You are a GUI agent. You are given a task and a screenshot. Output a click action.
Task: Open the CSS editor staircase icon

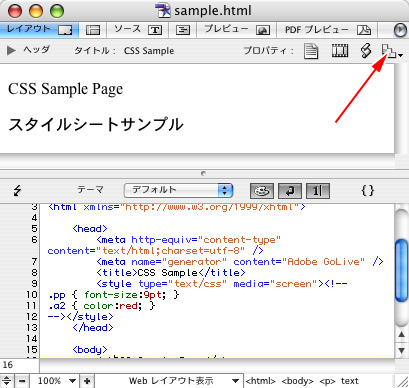point(388,51)
